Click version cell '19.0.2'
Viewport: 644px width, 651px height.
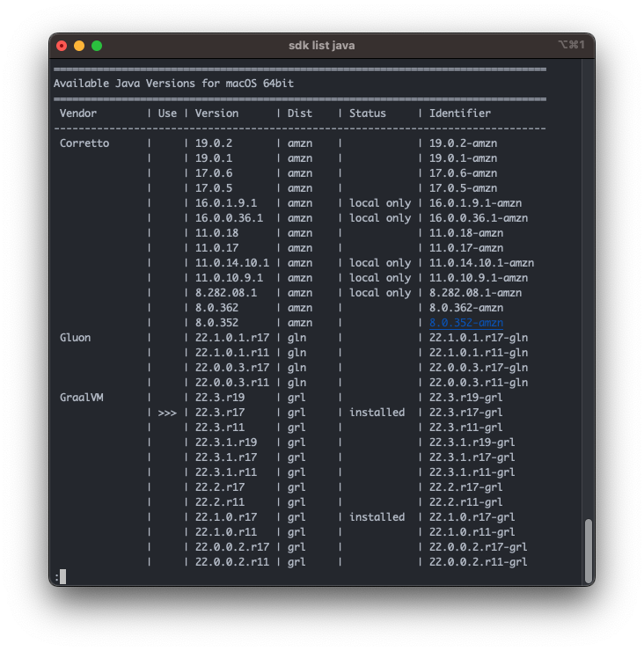[x=214, y=143]
